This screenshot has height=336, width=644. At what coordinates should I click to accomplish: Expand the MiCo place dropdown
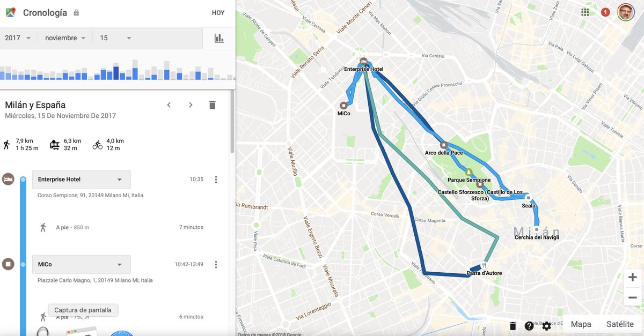(x=82, y=264)
